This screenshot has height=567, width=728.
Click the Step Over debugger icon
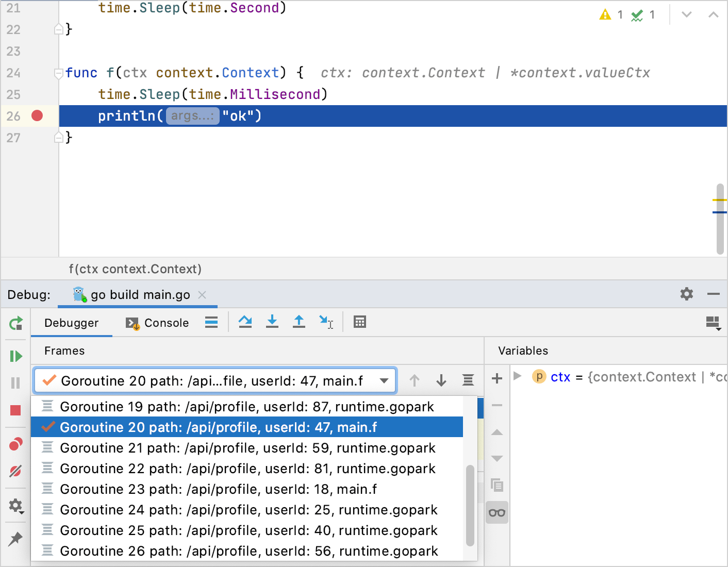tap(245, 322)
